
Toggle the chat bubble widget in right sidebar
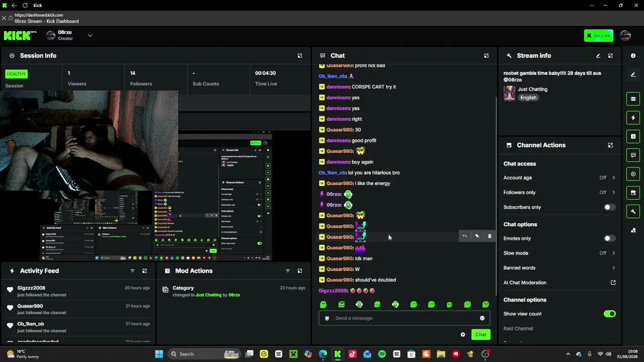pos(633,155)
